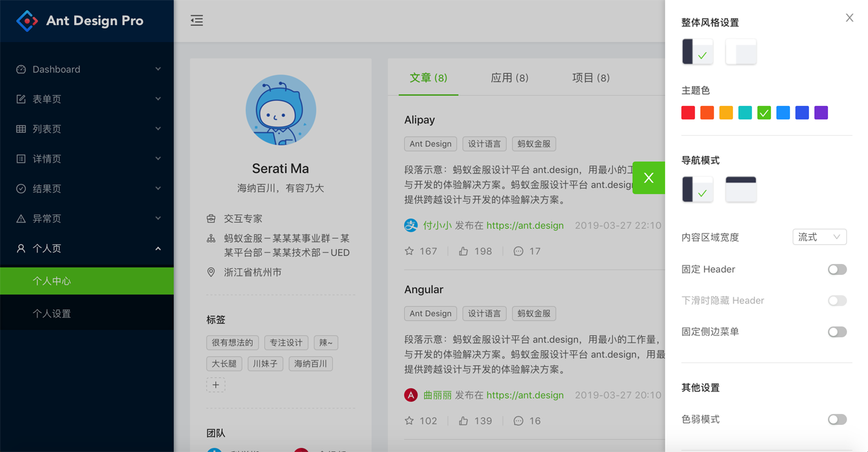Select the dark menu style option
This screenshot has height=452, width=868.
pyautogui.click(x=698, y=52)
